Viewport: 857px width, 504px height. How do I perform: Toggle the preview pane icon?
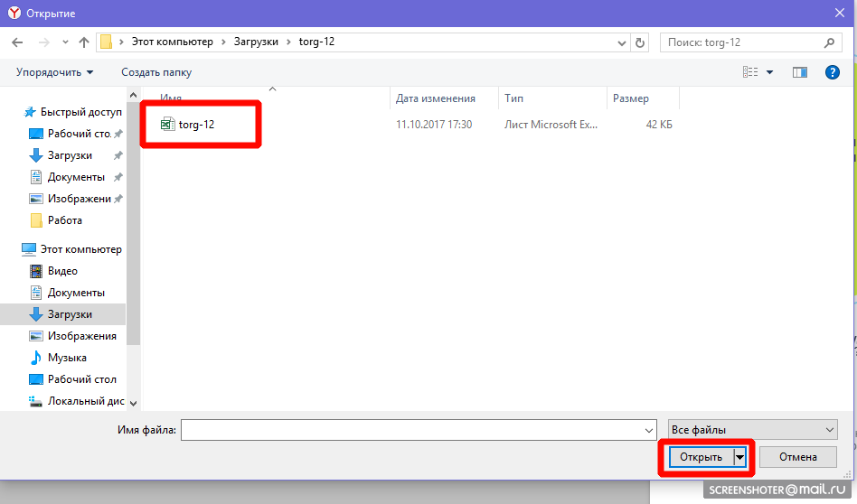coord(799,72)
